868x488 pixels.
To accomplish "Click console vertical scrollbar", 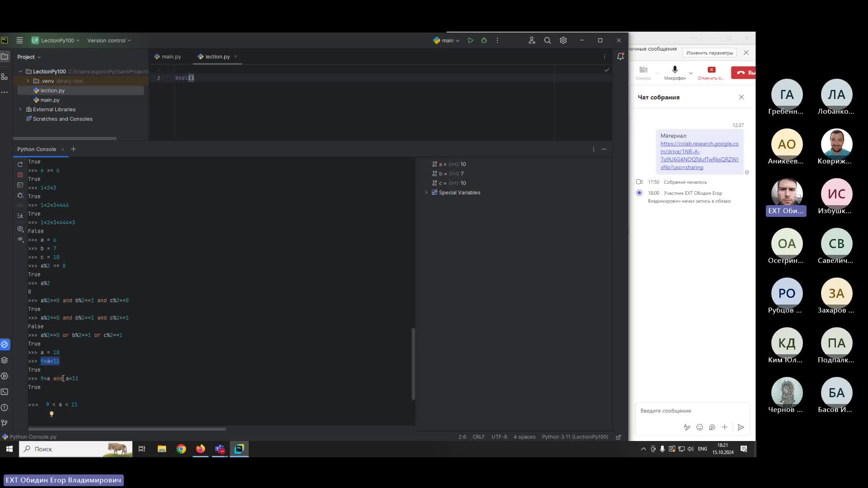I will (413, 364).
